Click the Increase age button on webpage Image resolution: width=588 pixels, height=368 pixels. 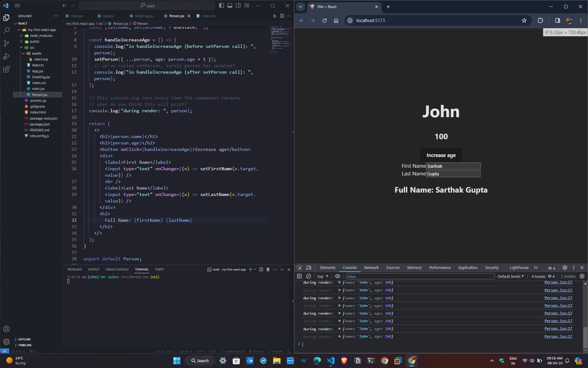pyautogui.click(x=441, y=155)
